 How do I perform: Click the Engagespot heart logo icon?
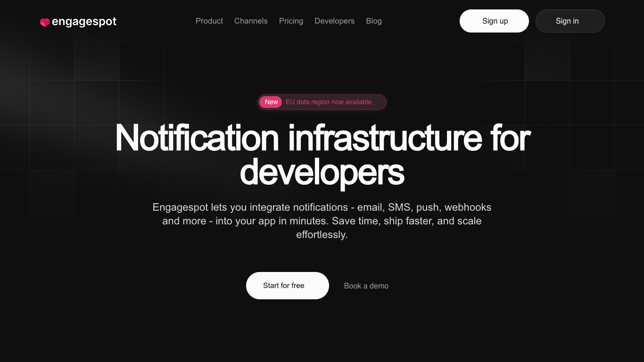(45, 22)
